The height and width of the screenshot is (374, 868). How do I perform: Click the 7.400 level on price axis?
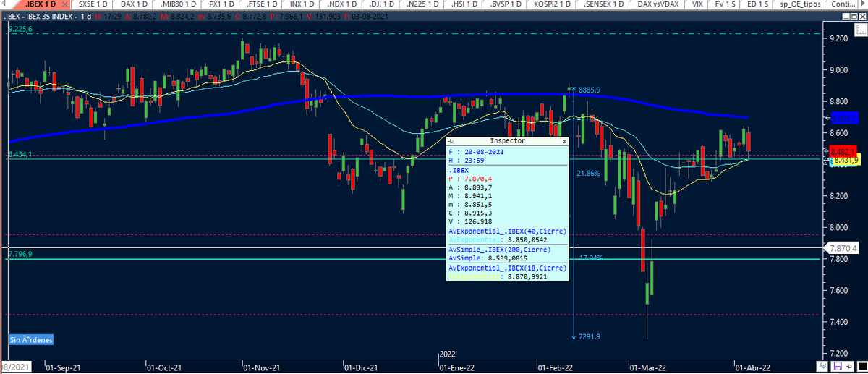839,322
